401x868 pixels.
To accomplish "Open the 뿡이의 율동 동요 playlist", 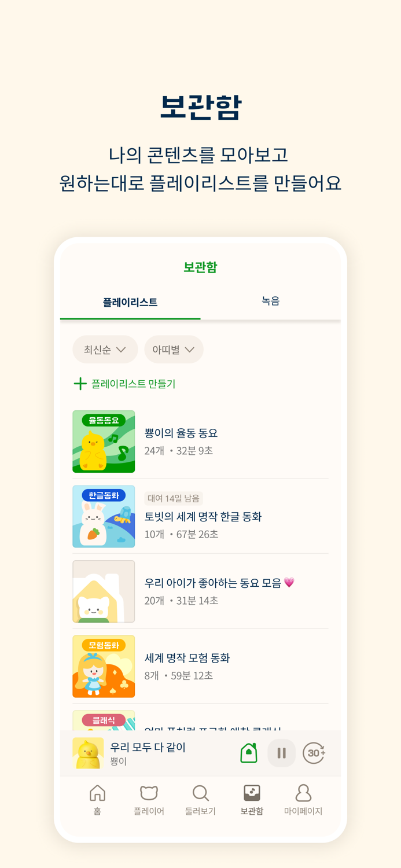I will (x=185, y=433).
